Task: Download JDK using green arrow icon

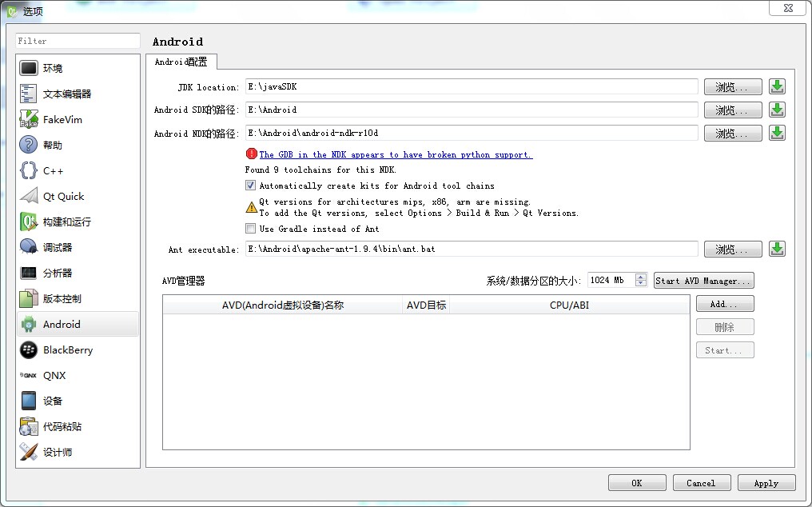Action: point(777,86)
